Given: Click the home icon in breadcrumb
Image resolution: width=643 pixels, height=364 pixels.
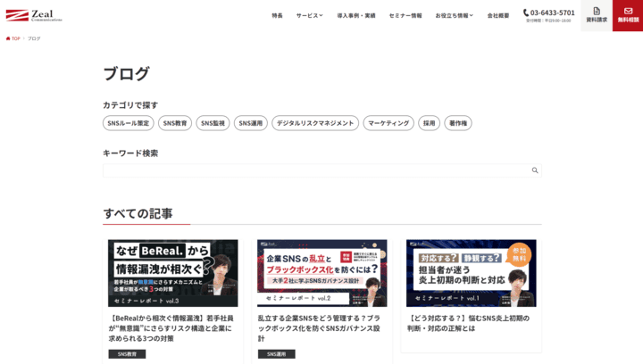Looking at the screenshot, I should click(x=8, y=38).
